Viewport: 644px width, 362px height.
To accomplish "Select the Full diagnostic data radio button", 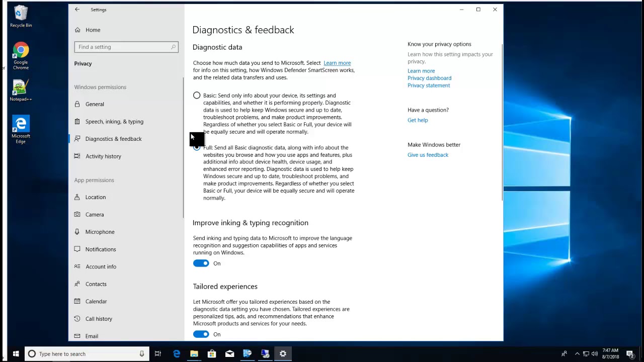I will (x=197, y=147).
